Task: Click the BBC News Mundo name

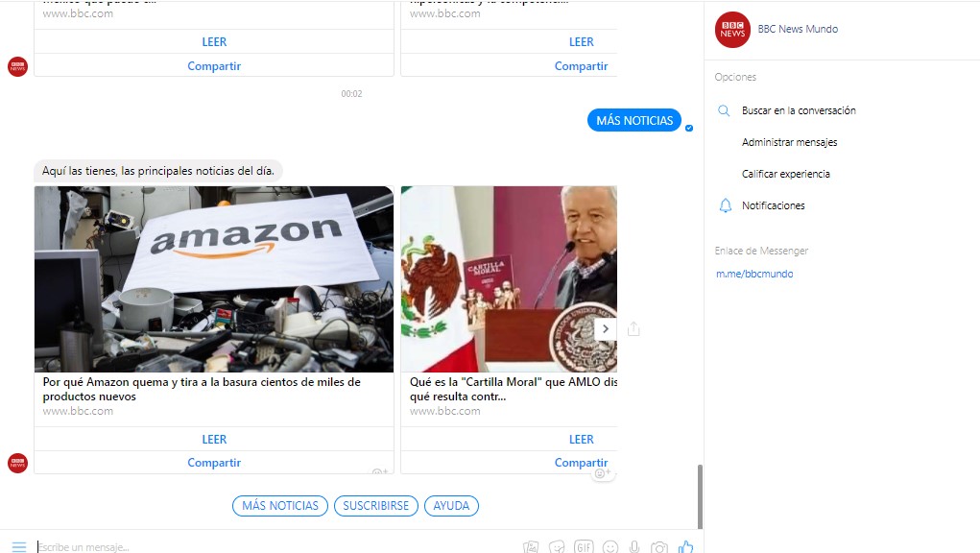Action: coord(798,30)
